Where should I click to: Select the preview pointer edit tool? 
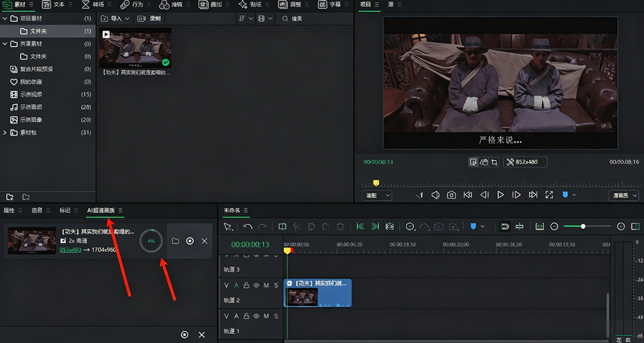[x=473, y=162]
